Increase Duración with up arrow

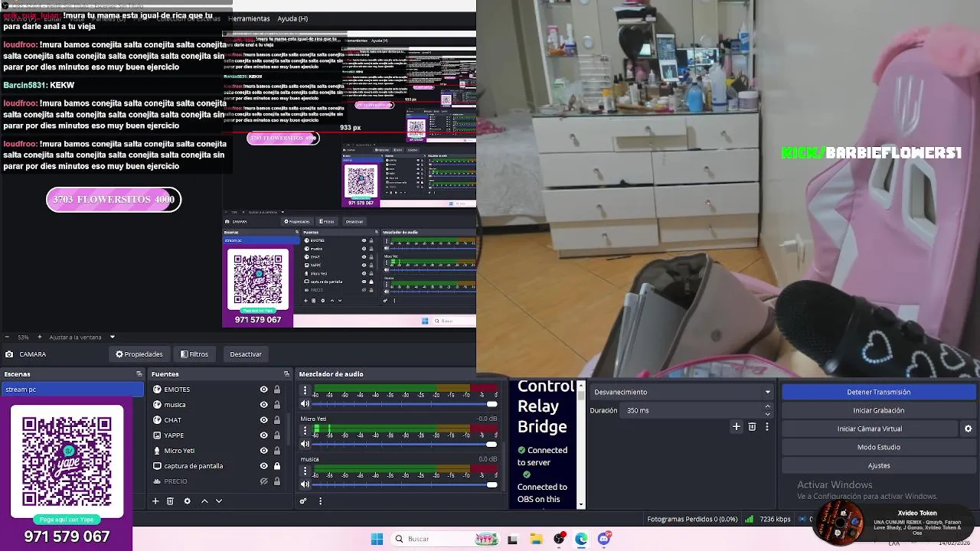point(767,407)
